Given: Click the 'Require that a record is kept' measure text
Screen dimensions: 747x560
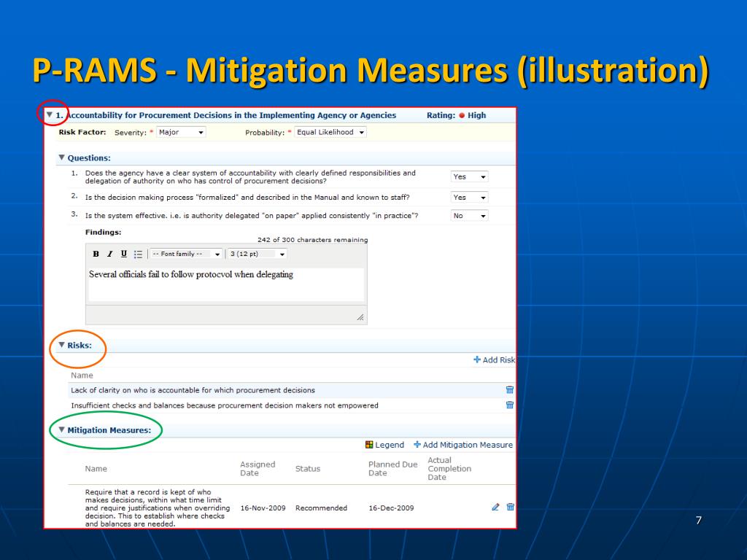Looking at the screenshot, I should pos(158,507).
